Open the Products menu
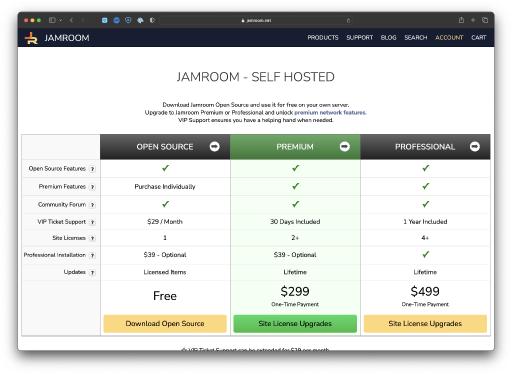The width and height of the screenshot is (512, 374). tap(323, 38)
